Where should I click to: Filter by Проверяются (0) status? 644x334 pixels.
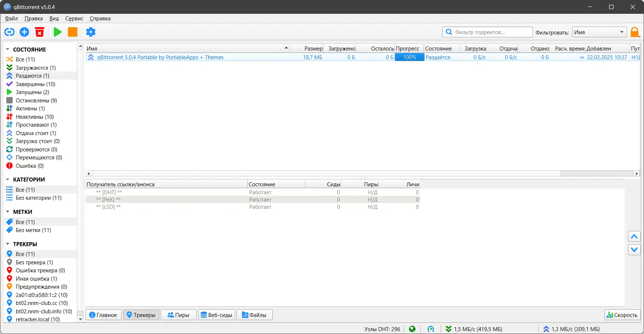tap(36, 149)
